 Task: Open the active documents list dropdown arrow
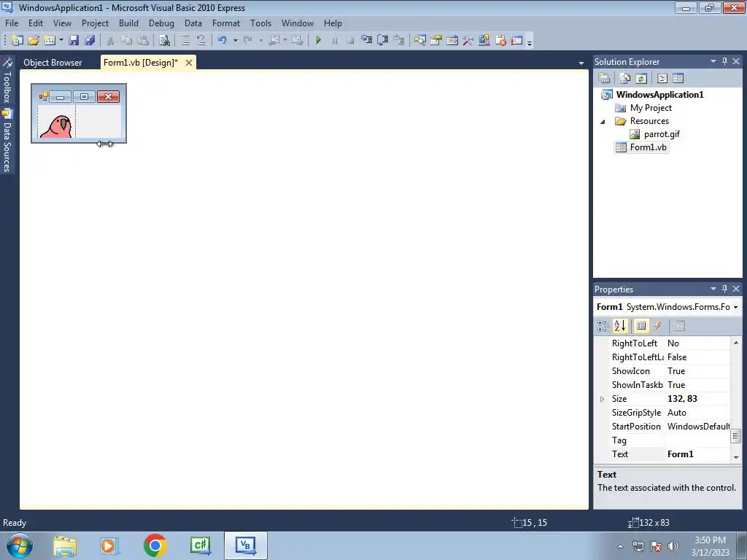click(581, 63)
